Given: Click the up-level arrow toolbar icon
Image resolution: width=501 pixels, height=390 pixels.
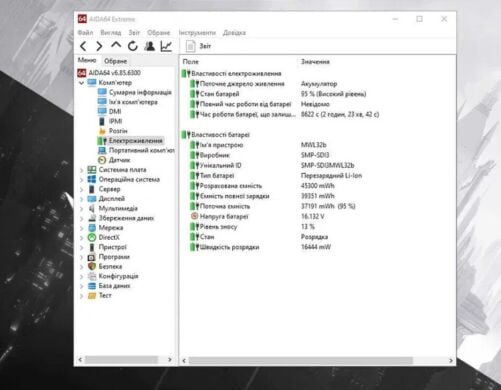Looking at the screenshot, I should point(116,45).
